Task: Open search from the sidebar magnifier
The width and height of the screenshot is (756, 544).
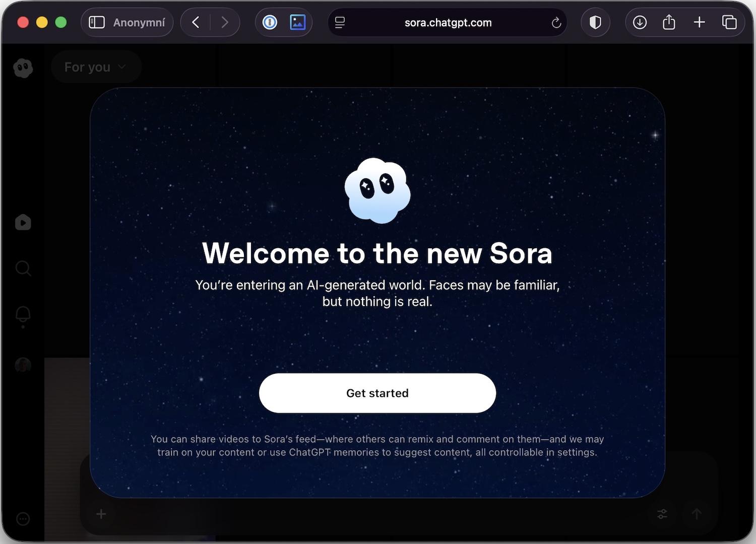Action: (23, 268)
